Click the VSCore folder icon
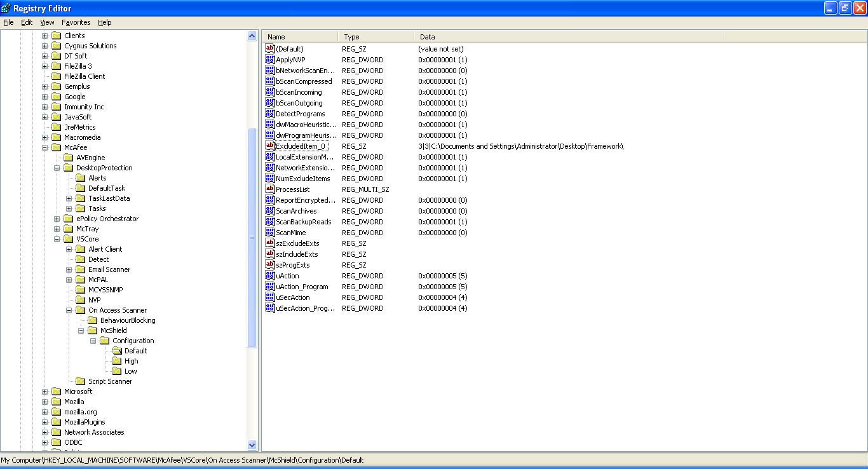The width and height of the screenshot is (868, 469). [68, 239]
